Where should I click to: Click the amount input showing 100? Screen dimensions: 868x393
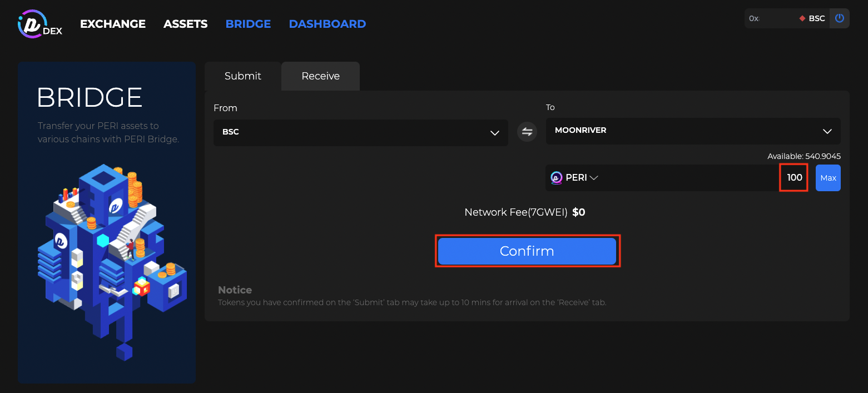pos(794,178)
